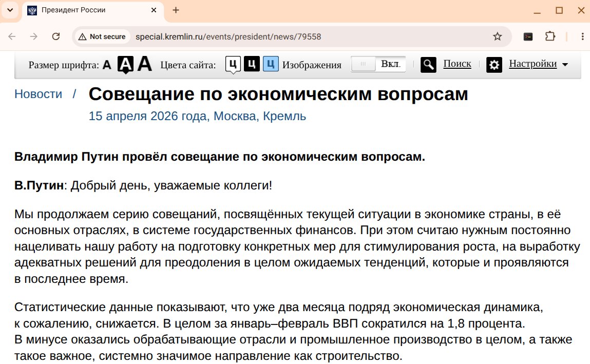Click the date 15 апреля 2026 года
590x364 pixels.
pyautogui.click(x=148, y=116)
